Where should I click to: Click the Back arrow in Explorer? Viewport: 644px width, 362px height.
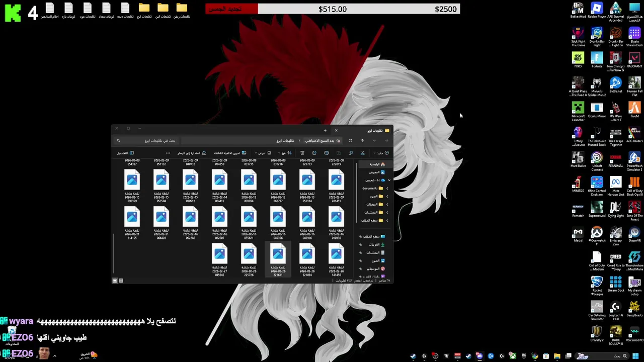386,141
